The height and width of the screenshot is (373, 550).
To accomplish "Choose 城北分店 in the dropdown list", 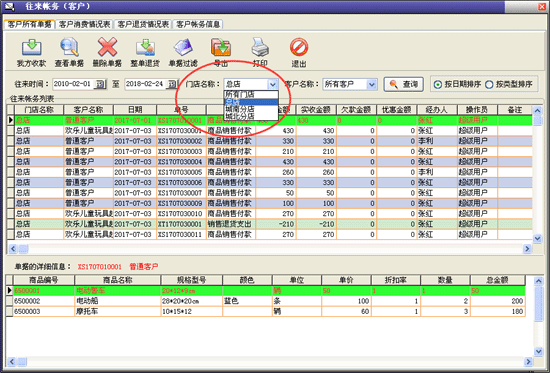I will click(251, 116).
